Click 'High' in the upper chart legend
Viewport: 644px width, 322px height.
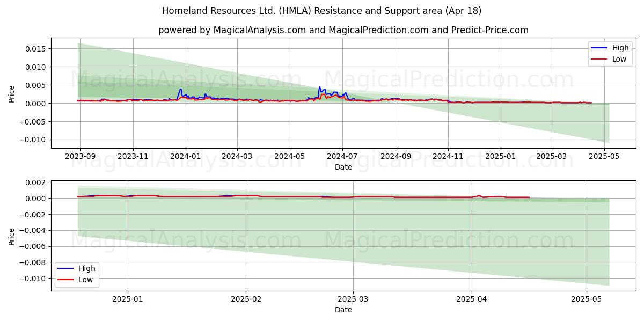tap(620, 48)
